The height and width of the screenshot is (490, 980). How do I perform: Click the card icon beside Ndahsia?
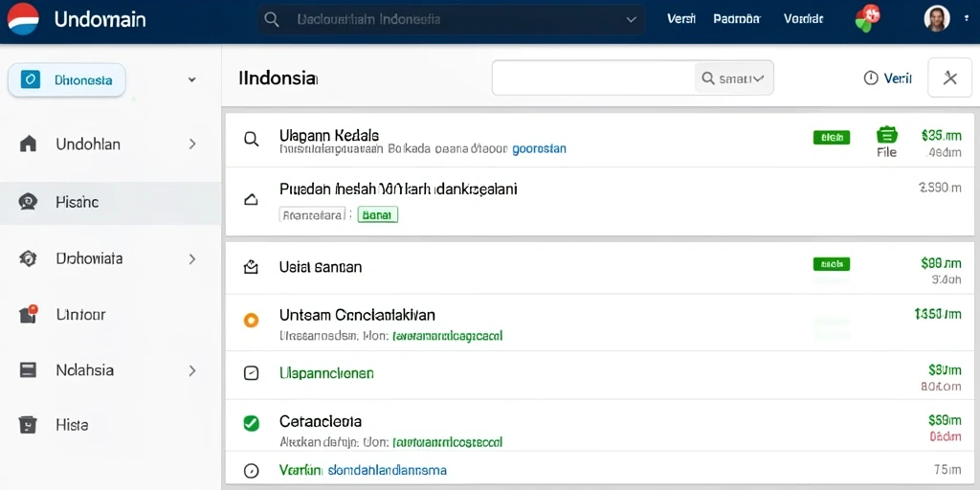pos(28,370)
